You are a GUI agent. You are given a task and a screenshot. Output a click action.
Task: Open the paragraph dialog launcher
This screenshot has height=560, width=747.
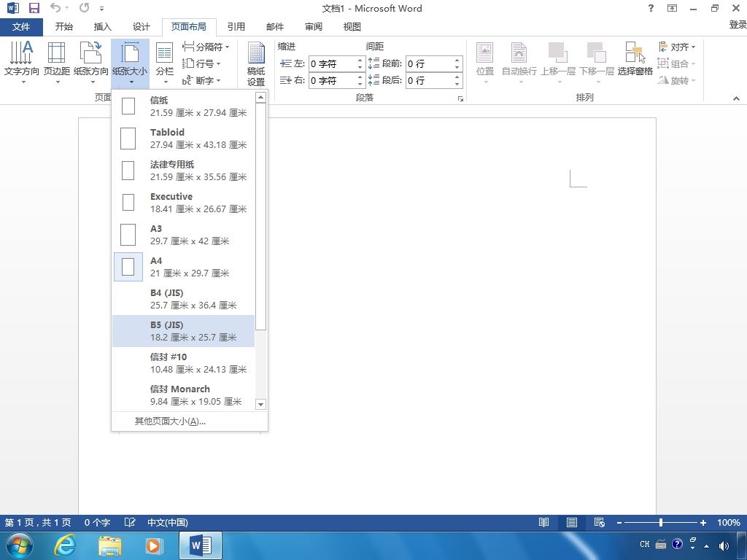[x=461, y=98]
